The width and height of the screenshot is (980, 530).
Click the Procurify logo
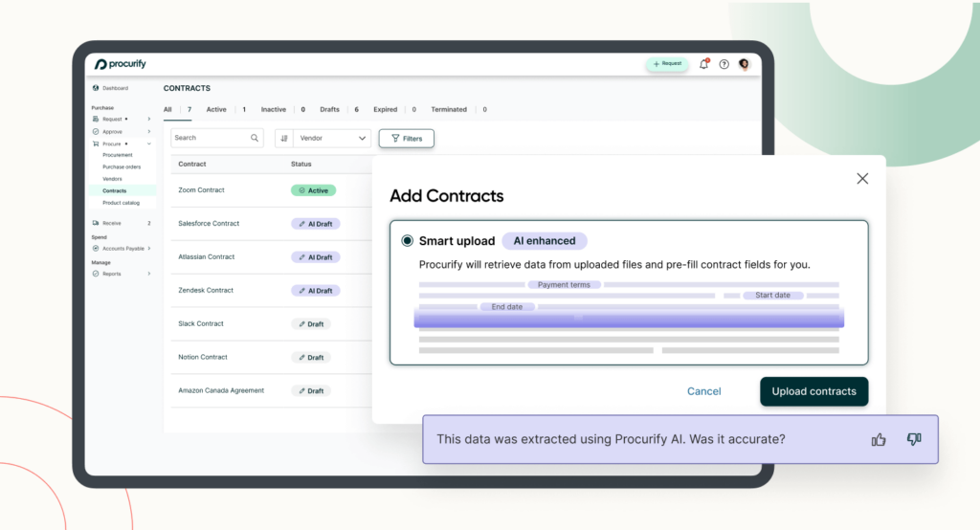click(x=120, y=64)
